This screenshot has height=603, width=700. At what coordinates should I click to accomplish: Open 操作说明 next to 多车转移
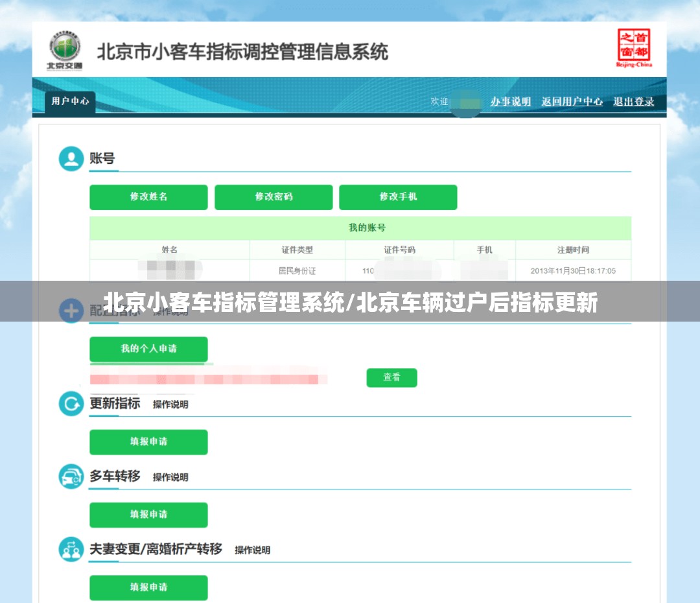pos(170,477)
